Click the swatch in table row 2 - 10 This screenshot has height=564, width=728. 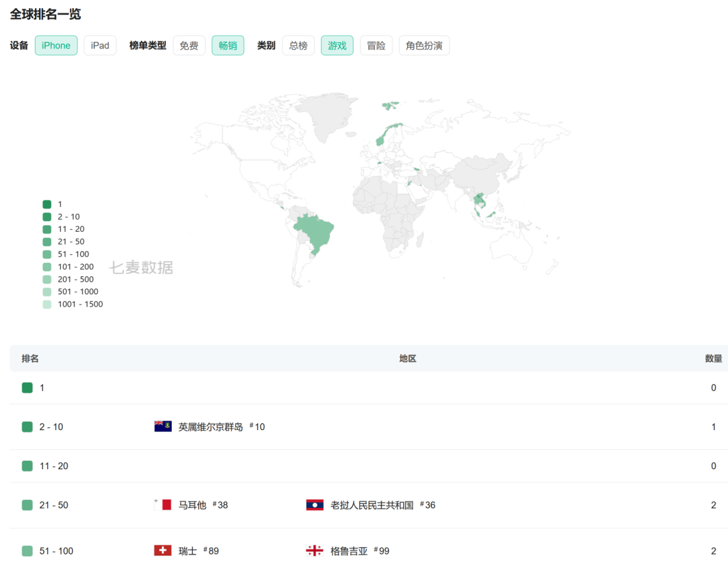click(28, 427)
